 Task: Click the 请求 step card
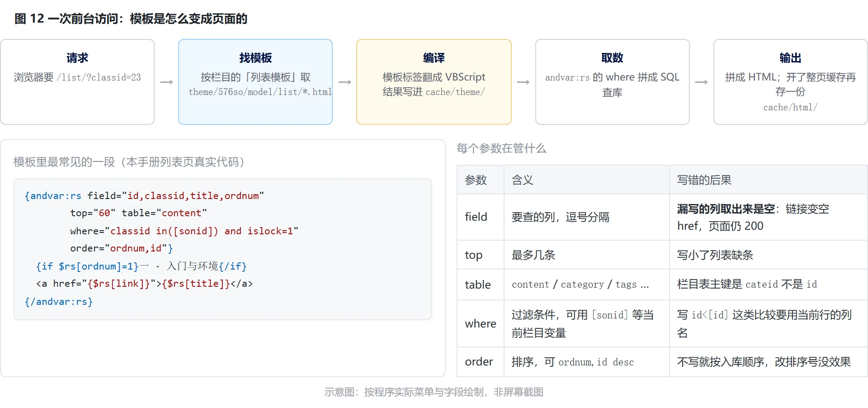point(77,82)
